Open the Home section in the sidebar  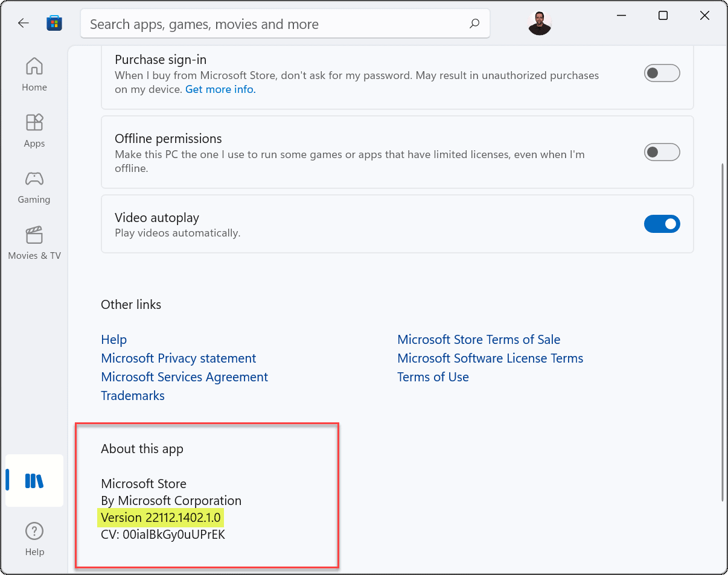tap(34, 74)
